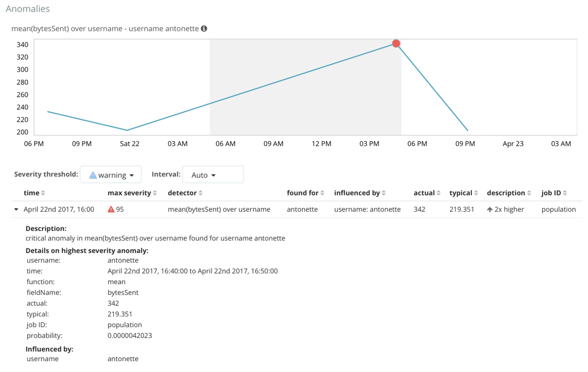Sort by found for column
Viewport: 588px width, 372px height.
click(x=323, y=193)
